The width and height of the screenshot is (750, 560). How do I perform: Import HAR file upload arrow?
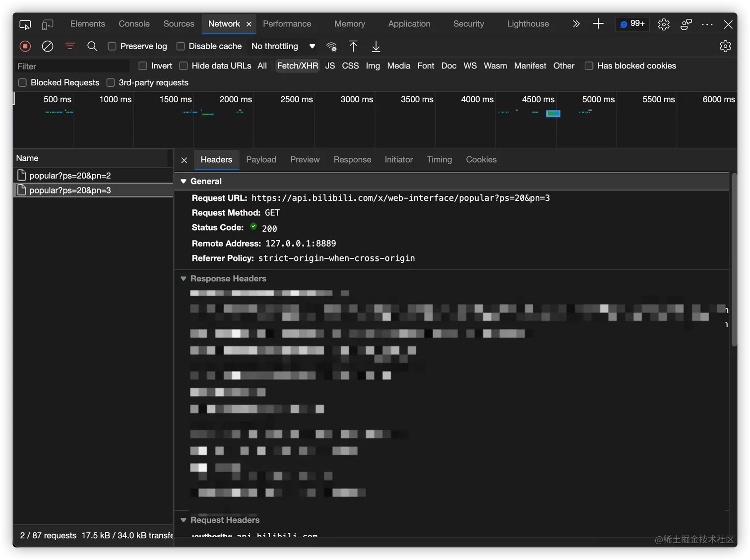[x=353, y=46]
